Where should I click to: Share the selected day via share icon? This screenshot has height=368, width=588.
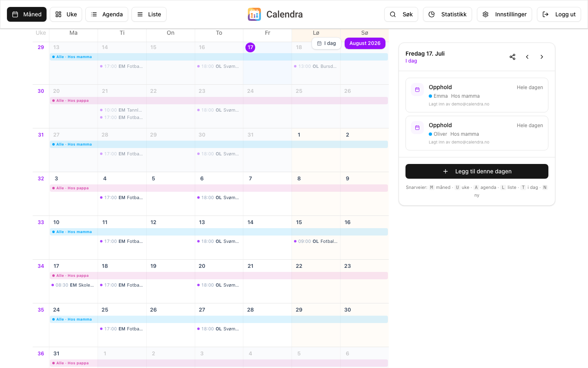click(512, 57)
